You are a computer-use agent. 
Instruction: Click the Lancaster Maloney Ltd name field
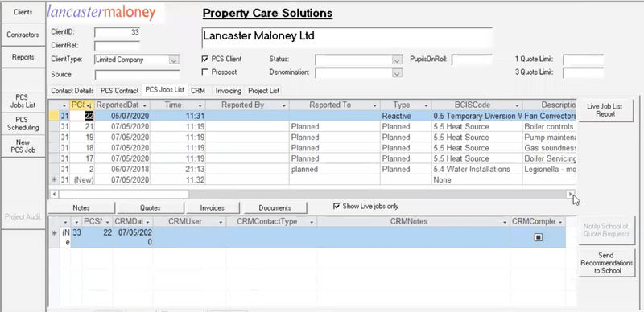[347, 38]
